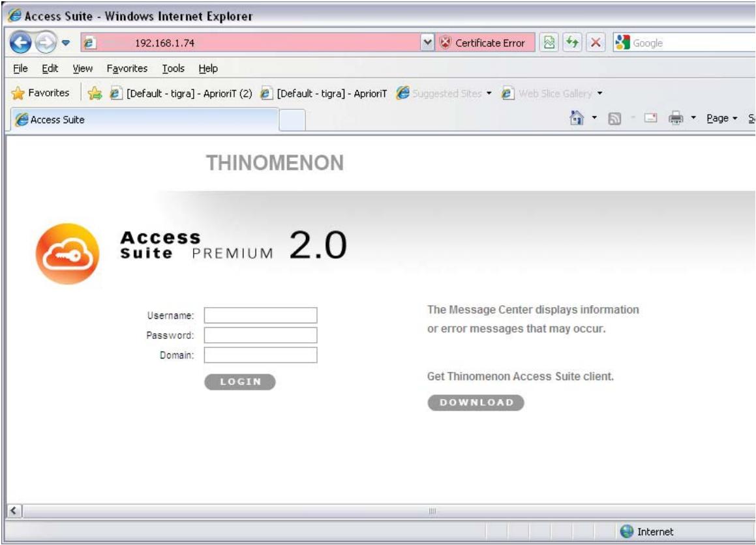View the Certificate Error warning
This screenshot has height=545, width=756.
[x=485, y=43]
